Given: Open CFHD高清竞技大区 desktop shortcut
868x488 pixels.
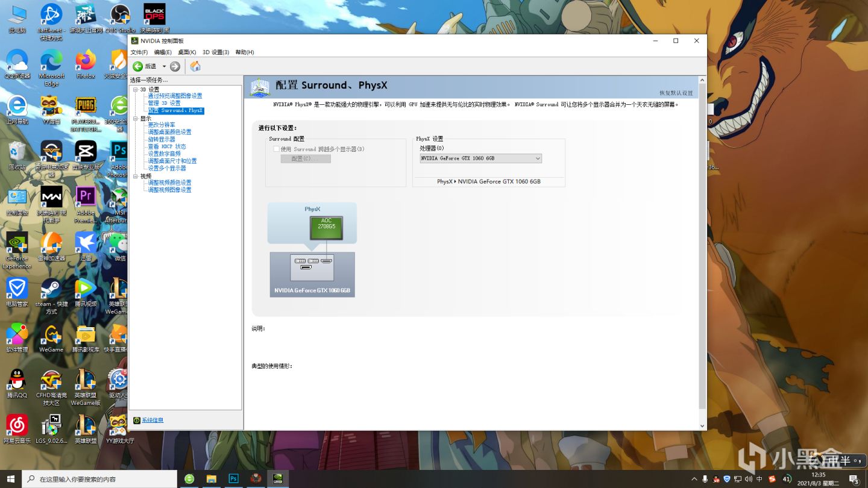Looking at the screenshot, I should click(51, 388).
